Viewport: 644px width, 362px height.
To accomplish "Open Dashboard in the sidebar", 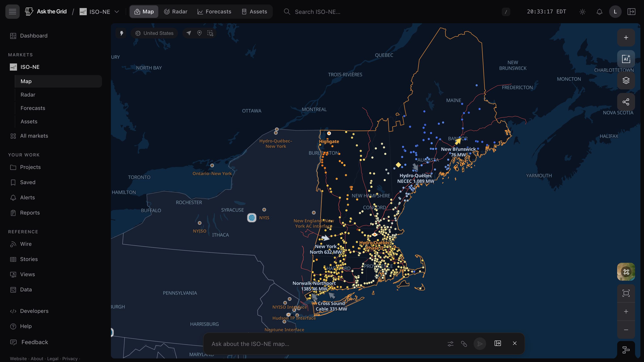I will coord(34,36).
